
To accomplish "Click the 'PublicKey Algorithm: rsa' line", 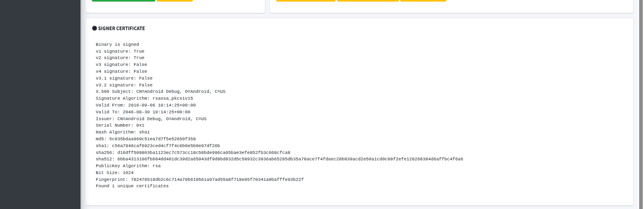I will 128,166.
